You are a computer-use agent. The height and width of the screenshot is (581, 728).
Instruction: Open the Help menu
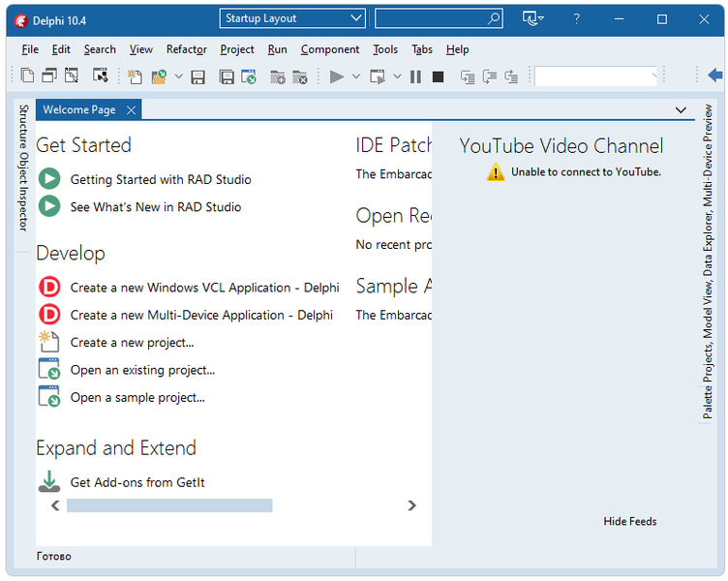(x=457, y=49)
